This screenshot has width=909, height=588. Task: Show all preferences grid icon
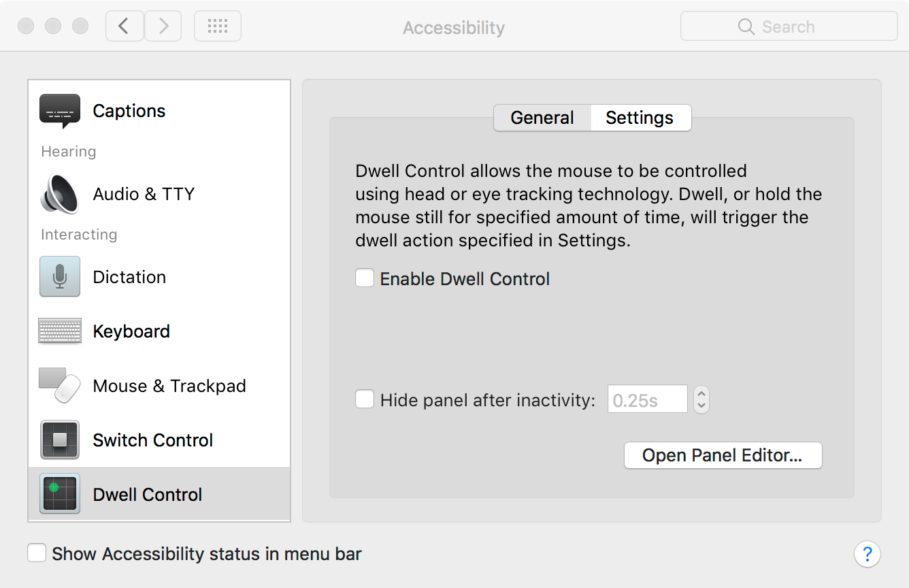point(218,27)
